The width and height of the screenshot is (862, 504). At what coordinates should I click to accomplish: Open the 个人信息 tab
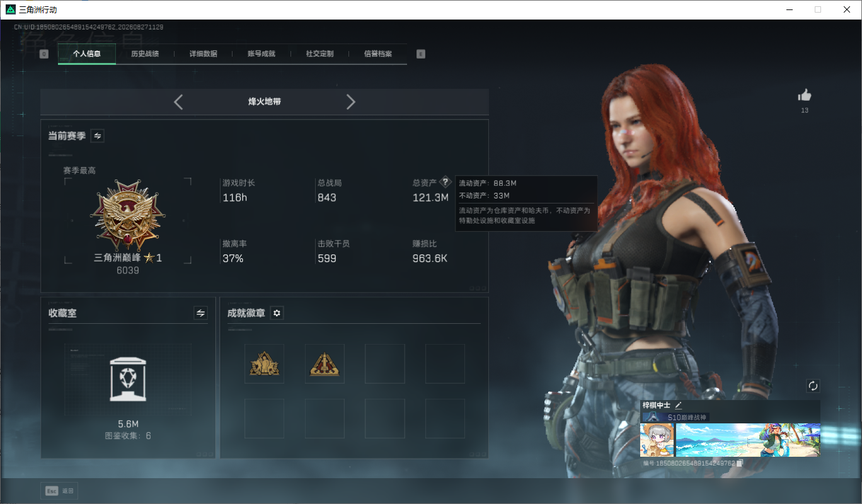pyautogui.click(x=87, y=54)
